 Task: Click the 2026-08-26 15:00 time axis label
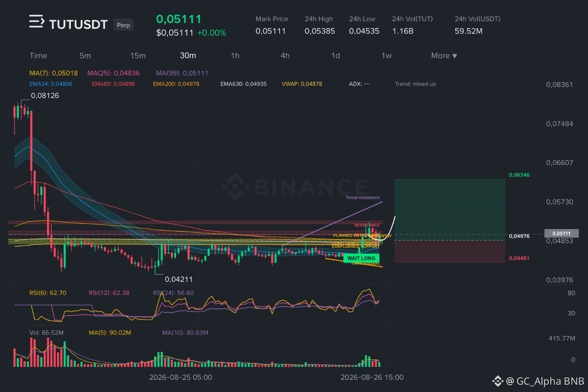point(372,377)
